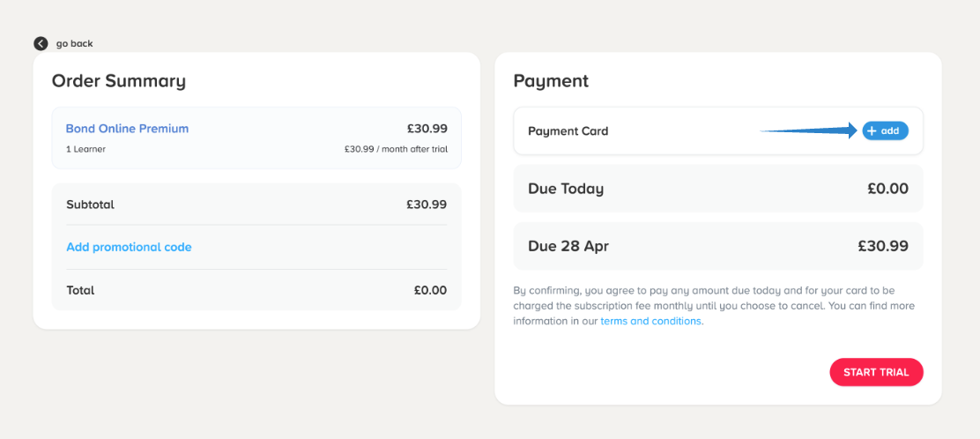Image resolution: width=980 pixels, height=439 pixels.
Task: Click the go back arrow icon
Action: (x=41, y=43)
